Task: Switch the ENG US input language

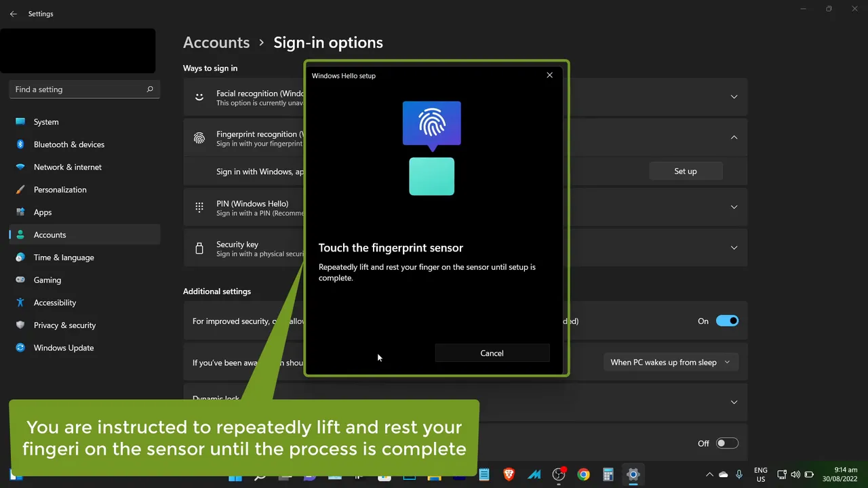Action: coord(761,474)
